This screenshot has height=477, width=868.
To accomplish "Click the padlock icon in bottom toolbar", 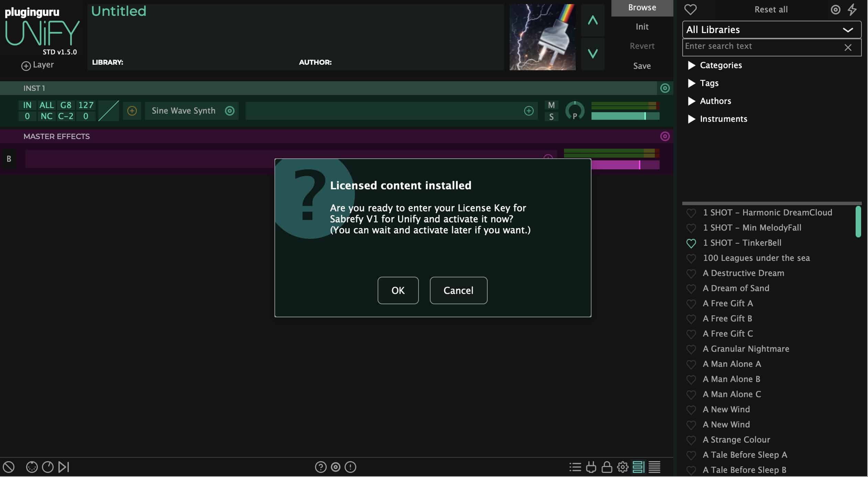I will coord(607,467).
